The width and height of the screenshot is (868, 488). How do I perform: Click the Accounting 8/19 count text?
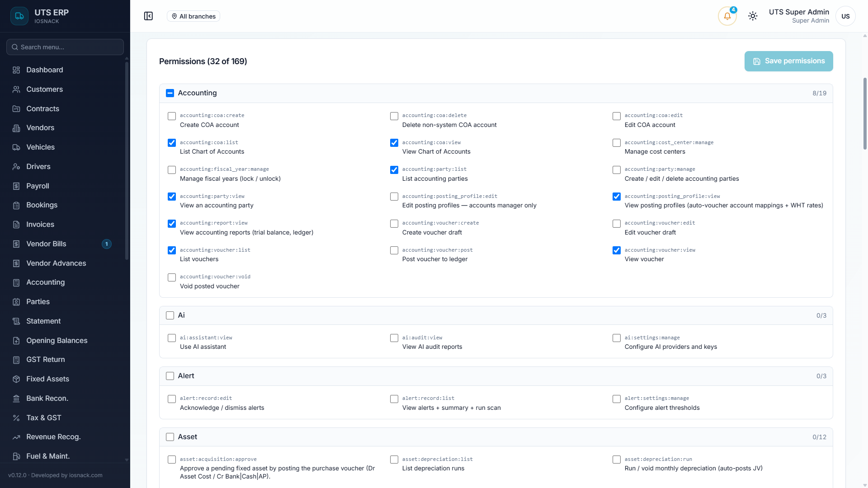(819, 93)
